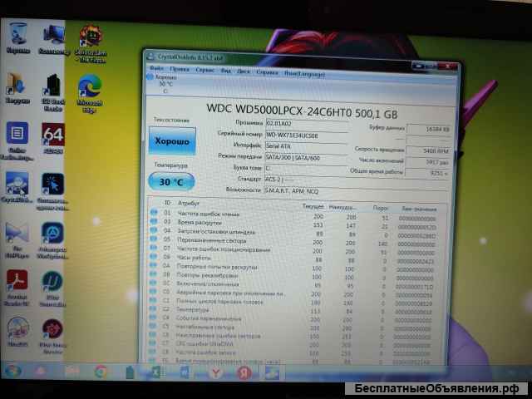Image resolution: width=532 pixels, height=399 pixels.
Task: Click the Windows Start button
Action: pos(12,372)
